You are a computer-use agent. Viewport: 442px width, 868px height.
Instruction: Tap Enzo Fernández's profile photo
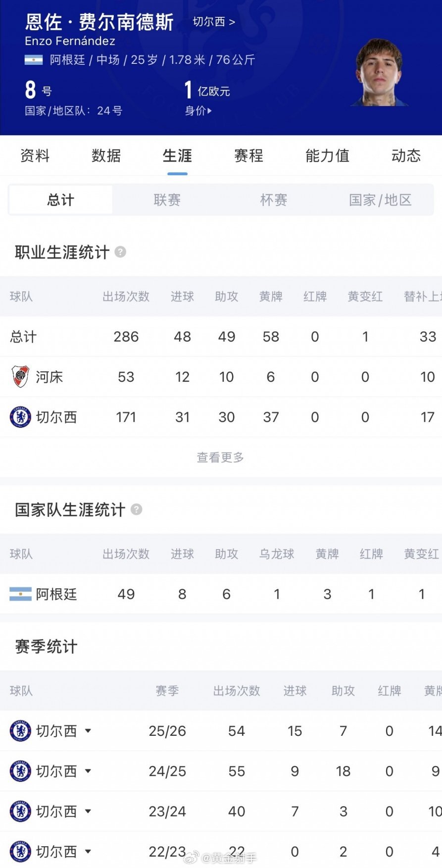tap(379, 72)
